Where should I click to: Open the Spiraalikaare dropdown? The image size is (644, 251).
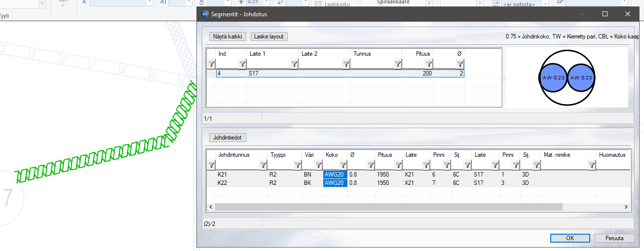[x=429, y=4]
